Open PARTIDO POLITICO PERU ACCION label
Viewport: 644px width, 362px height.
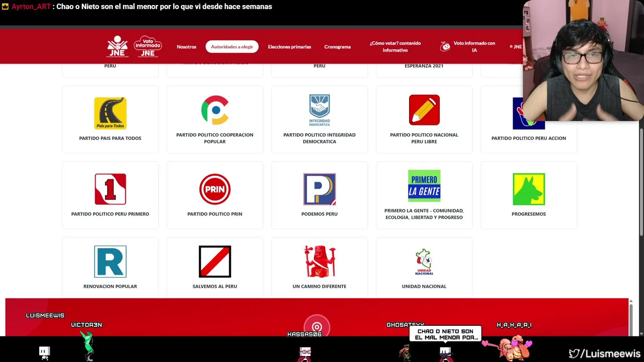pyautogui.click(x=529, y=138)
